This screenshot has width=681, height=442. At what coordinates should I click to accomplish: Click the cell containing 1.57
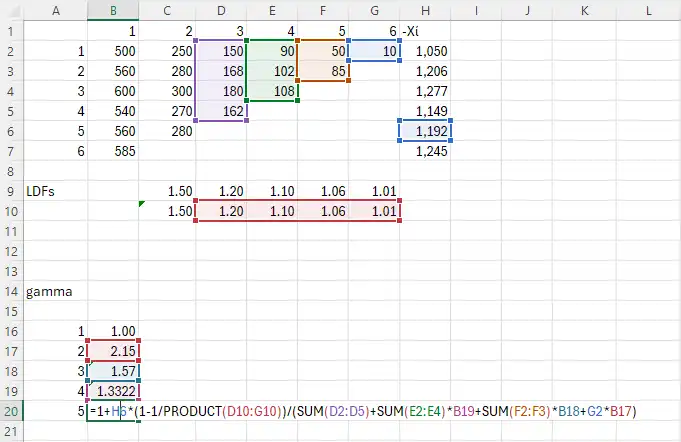tap(113, 371)
